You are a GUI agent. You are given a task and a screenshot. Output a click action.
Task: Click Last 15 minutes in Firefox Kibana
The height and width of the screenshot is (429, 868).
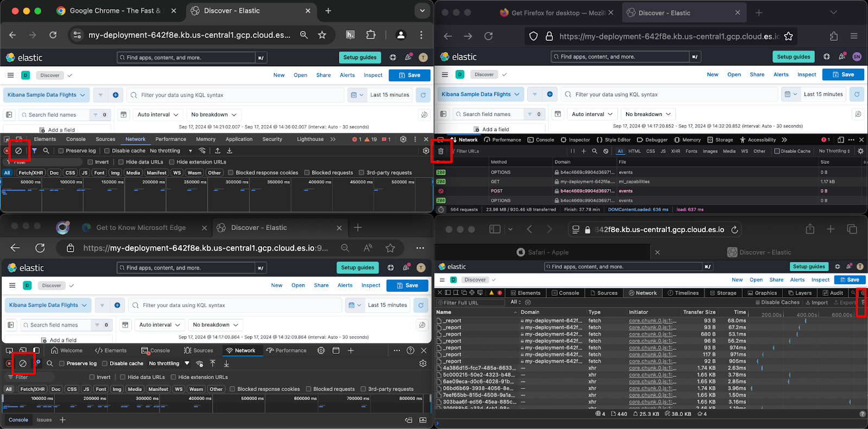[x=823, y=94]
